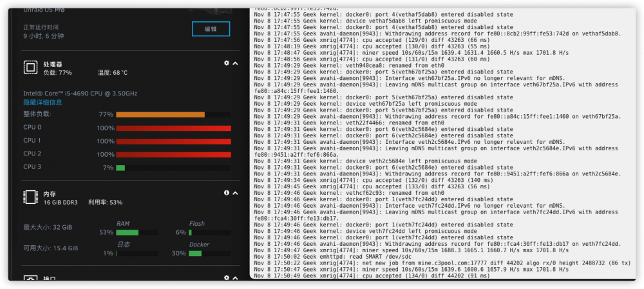Viewport: 644px width, 289px height.
Task: Select device vethaf5dab8 left promiscuous mode line
Action: 365,21
